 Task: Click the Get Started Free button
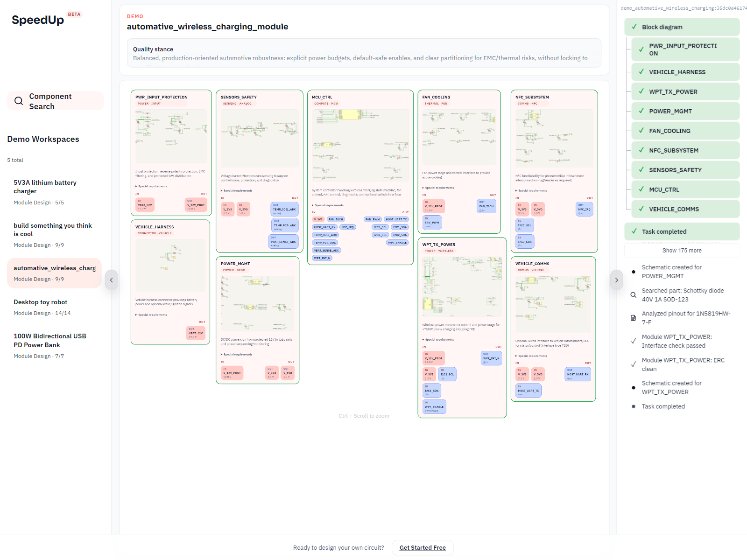(x=423, y=547)
